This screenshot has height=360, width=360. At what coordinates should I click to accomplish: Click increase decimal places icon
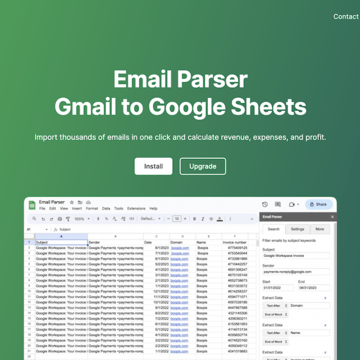click(123, 219)
